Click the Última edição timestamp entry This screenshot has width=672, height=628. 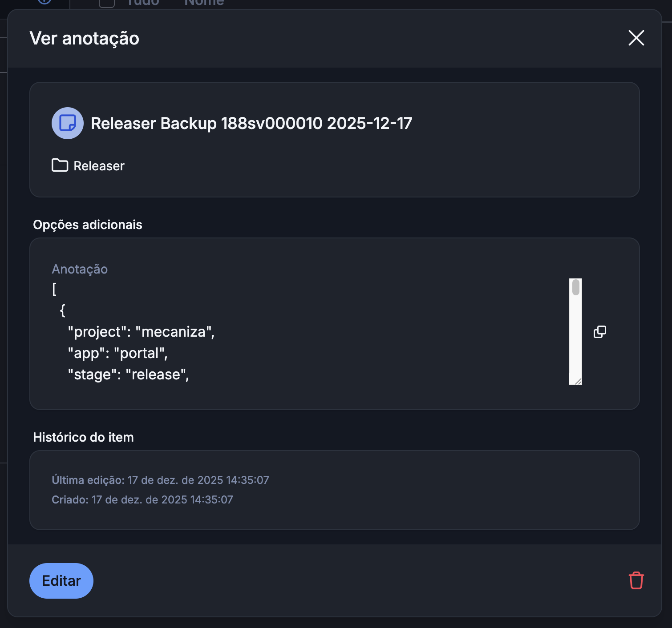pos(161,480)
